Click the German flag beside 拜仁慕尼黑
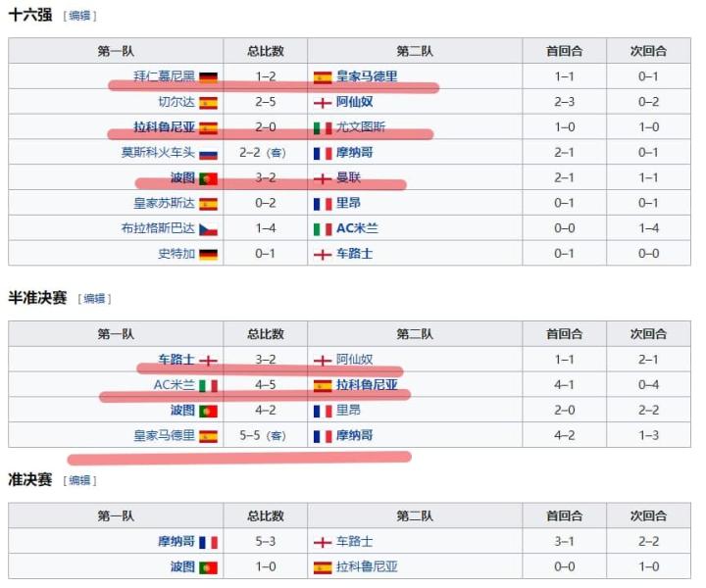This screenshot has width=706, height=588. (x=208, y=76)
